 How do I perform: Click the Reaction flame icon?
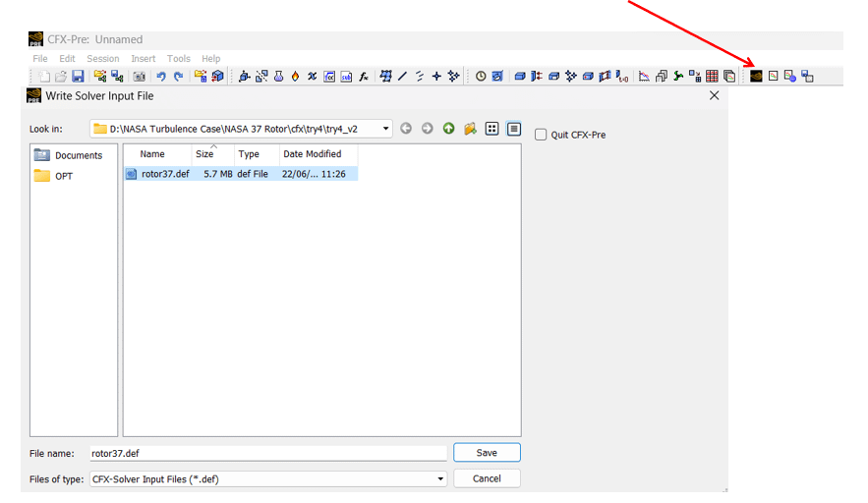pos(295,77)
